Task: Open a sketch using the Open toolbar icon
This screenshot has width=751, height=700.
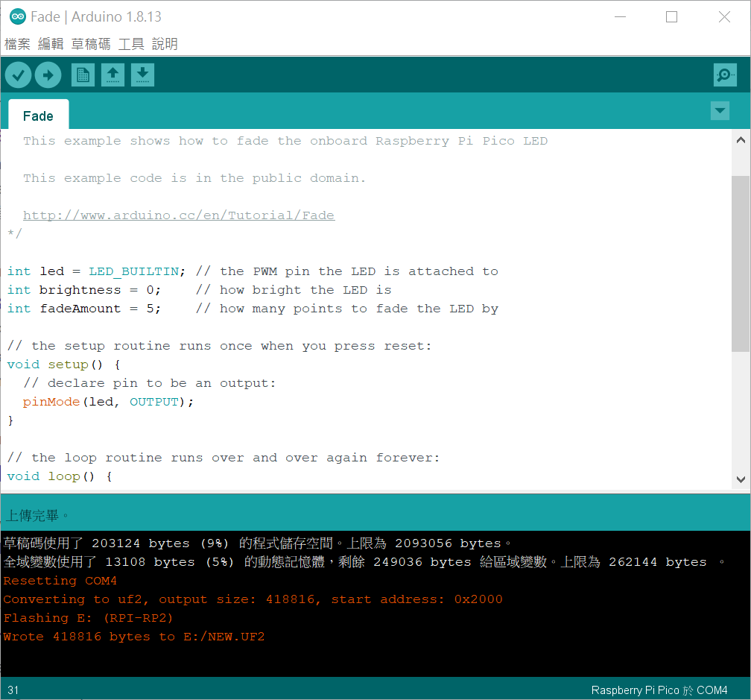Action: point(113,75)
